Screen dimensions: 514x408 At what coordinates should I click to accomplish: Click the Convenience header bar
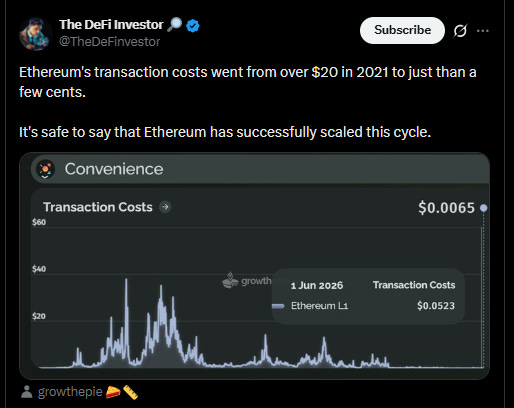(260, 169)
